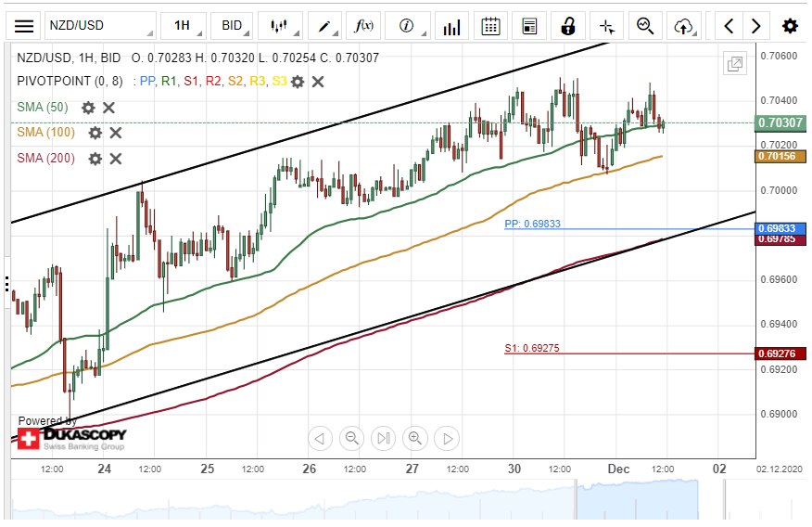Toggle the chart lock icon
Image resolution: width=812 pixels, height=527 pixels.
(568, 26)
